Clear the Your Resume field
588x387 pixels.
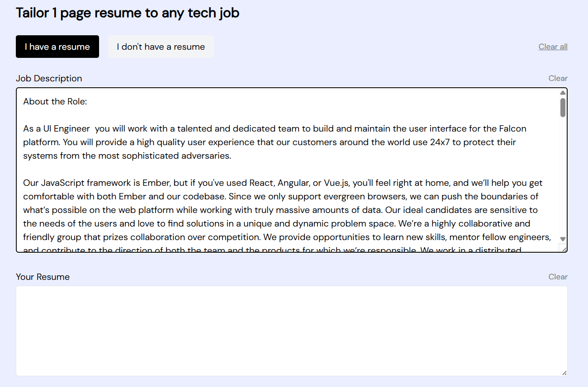click(x=558, y=277)
